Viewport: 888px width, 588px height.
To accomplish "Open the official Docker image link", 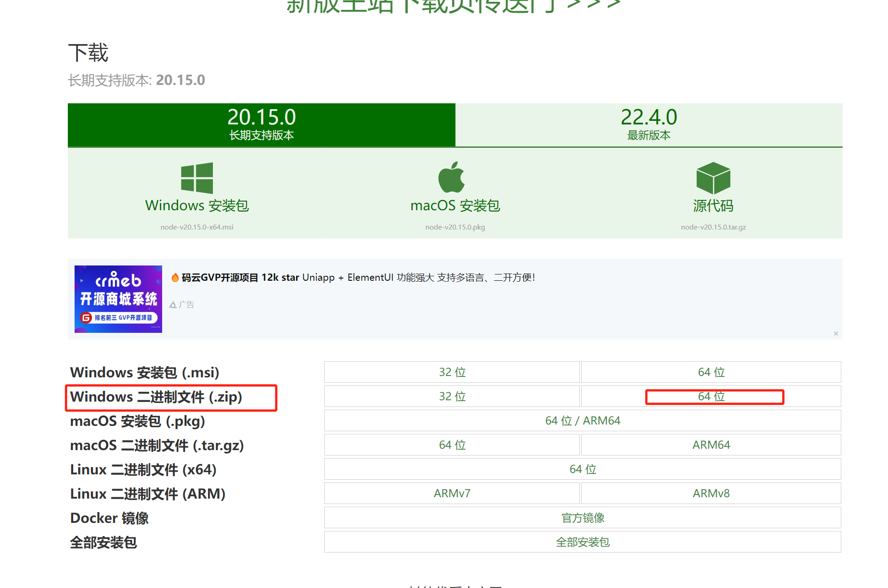I will (x=583, y=518).
